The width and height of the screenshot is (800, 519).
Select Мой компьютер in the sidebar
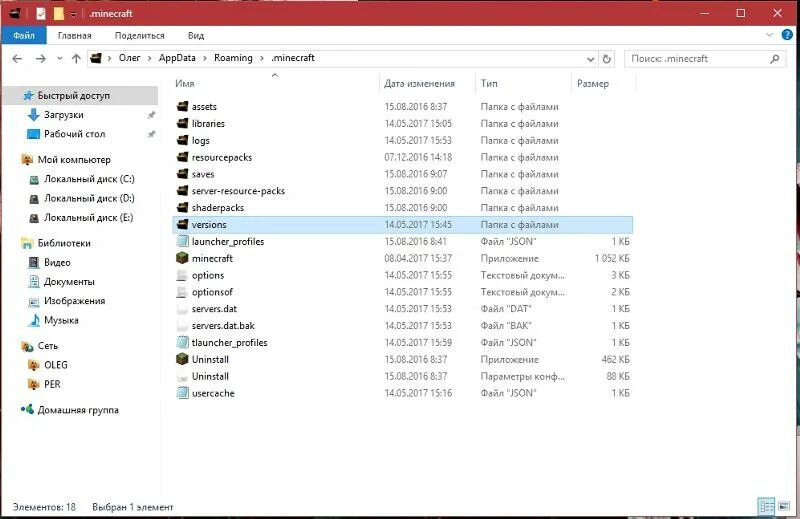click(74, 159)
